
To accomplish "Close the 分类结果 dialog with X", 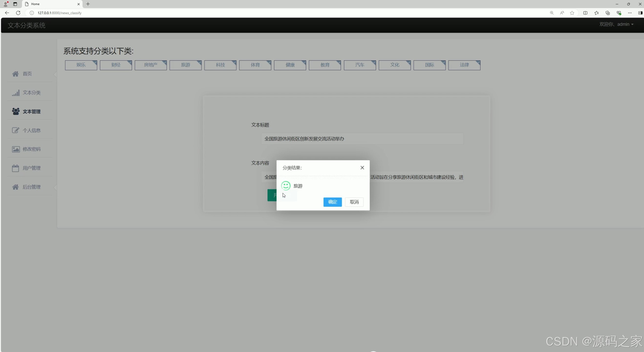I will (x=362, y=168).
